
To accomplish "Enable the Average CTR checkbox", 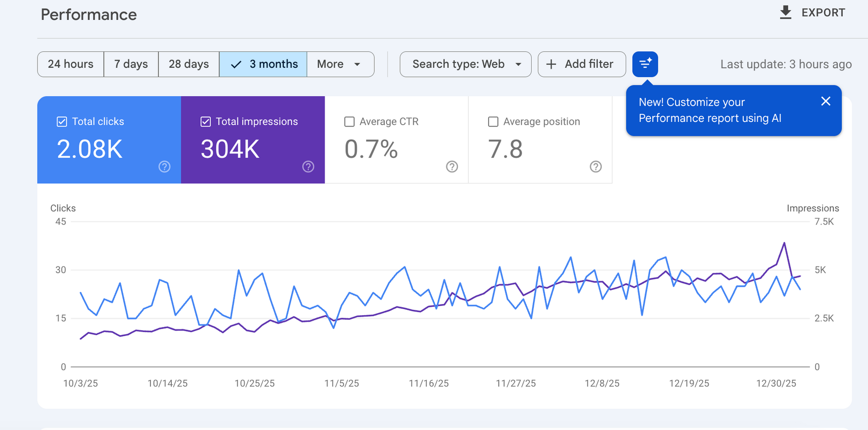I will pyautogui.click(x=349, y=122).
